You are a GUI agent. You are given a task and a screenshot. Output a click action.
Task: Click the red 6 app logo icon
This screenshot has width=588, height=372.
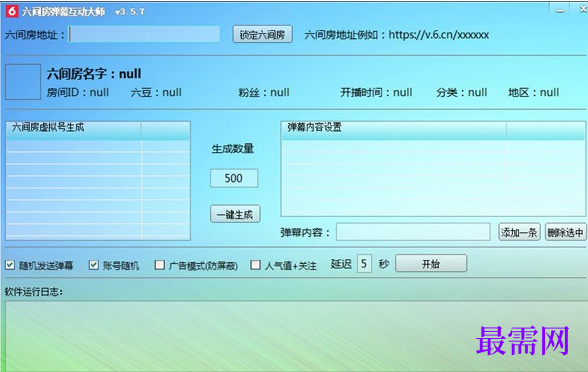tap(11, 11)
